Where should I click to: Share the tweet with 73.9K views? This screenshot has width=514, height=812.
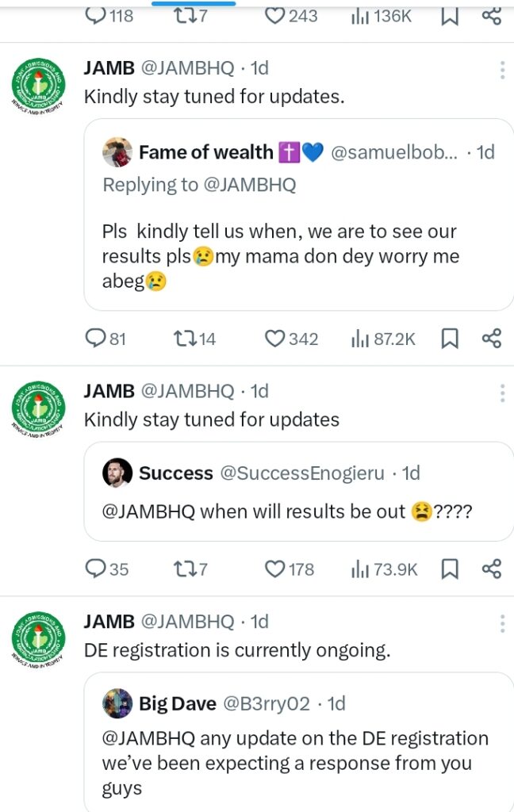point(492,569)
